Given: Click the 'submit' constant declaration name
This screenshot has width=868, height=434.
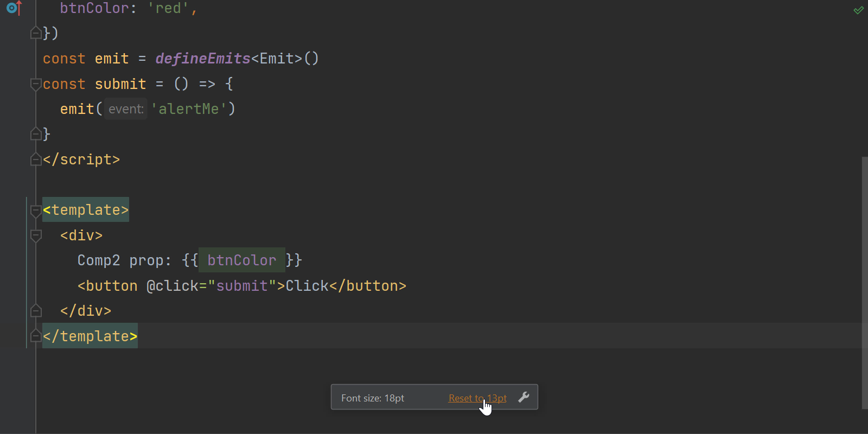Looking at the screenshot, I should tap(120, 84).
